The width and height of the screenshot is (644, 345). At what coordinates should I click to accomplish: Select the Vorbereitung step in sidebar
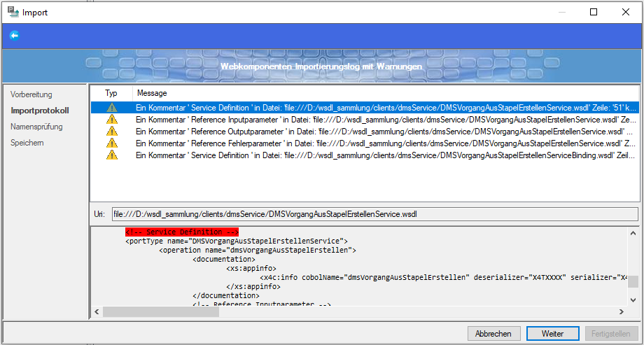click(x=31, y=94)
